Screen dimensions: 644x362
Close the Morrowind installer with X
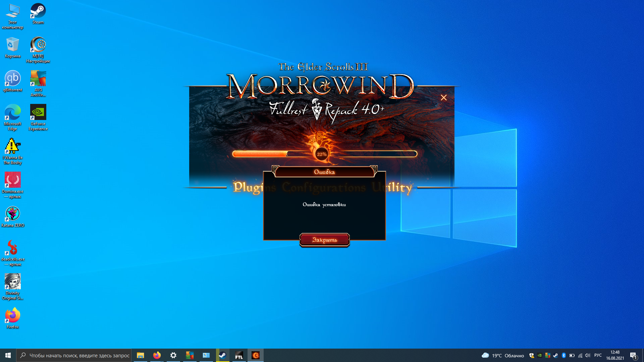(443, 98)
